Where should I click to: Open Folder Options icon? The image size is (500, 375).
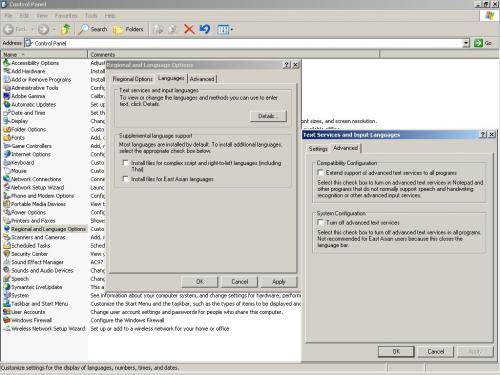coord(7,129)
